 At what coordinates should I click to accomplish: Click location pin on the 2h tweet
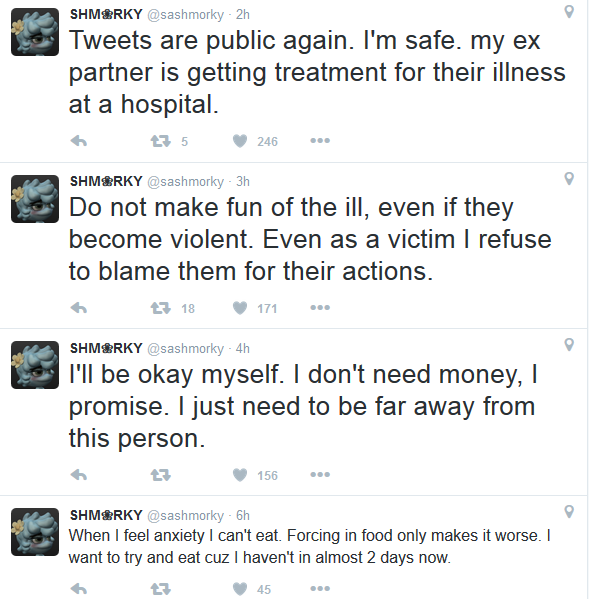click(569, 12)
